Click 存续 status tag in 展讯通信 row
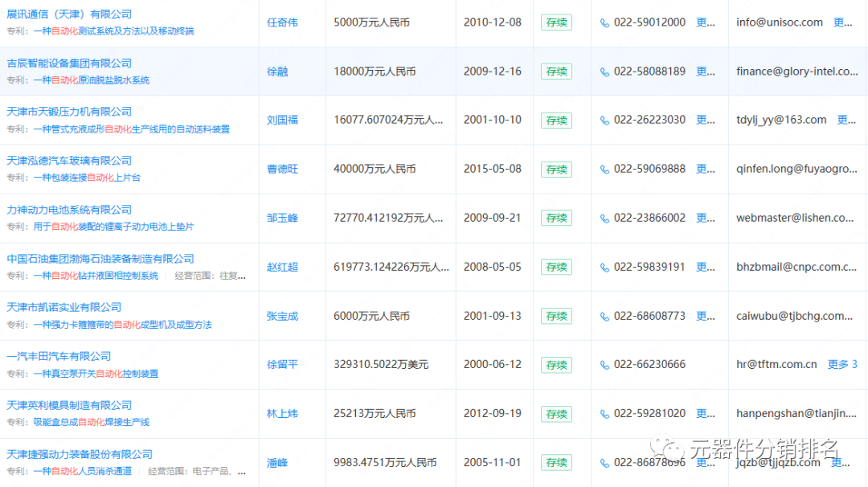Image resolution: width=868 pixels, height=487 pixels. 556,23
